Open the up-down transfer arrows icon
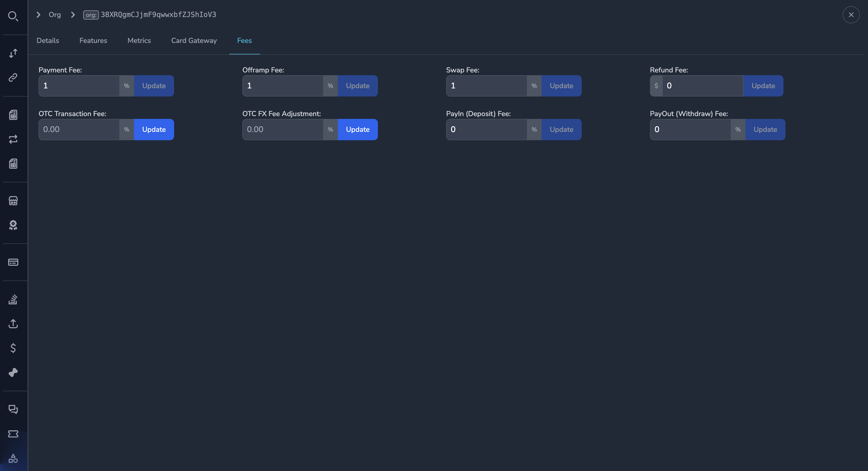The width and height of the screenshot is (868, 471). (x=13, y=53)
